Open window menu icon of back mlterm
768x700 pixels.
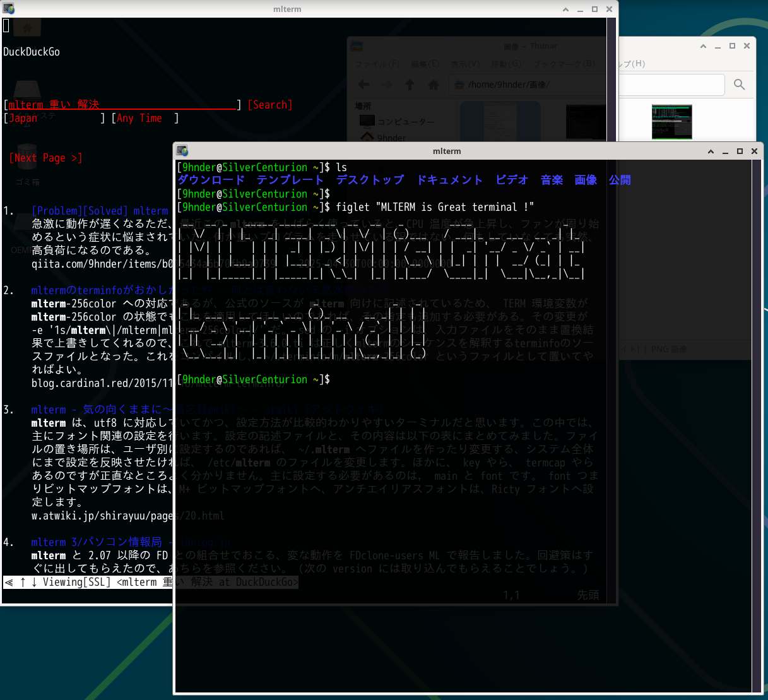click(8, 9)
